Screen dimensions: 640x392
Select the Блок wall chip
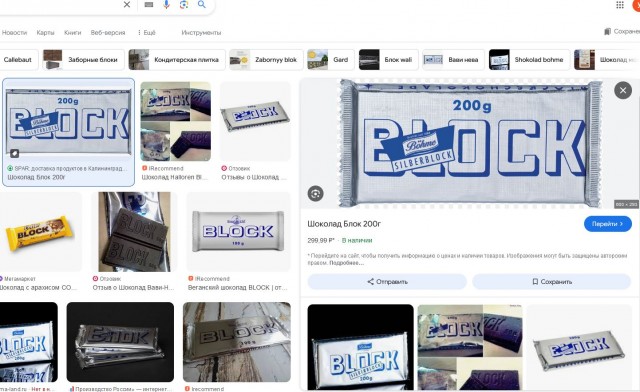point(388,60)
